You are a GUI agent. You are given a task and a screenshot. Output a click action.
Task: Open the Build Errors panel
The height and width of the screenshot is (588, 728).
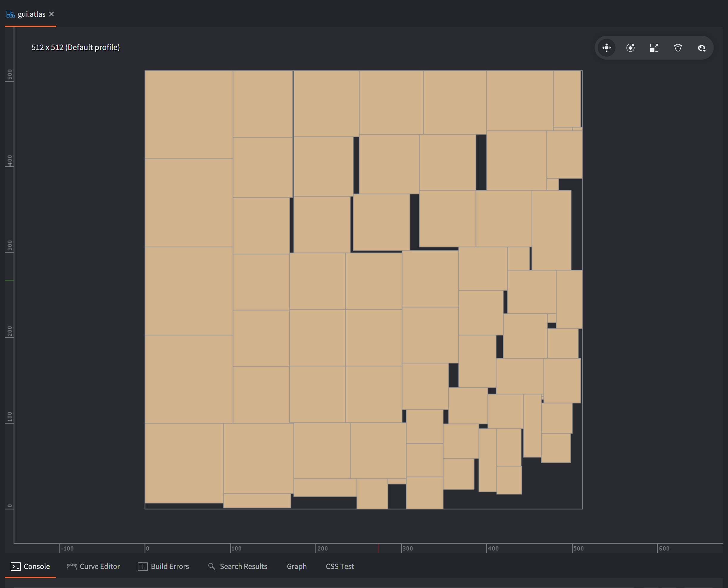pyautogui.click(x=170, y=566)
